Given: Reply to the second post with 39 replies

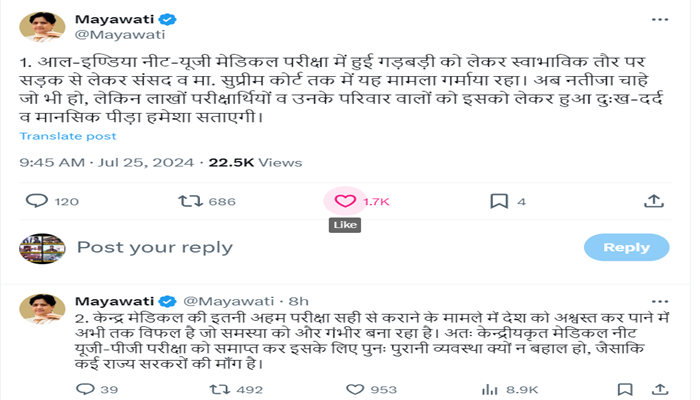Looking at the screenshot, I should click(83, 389).
